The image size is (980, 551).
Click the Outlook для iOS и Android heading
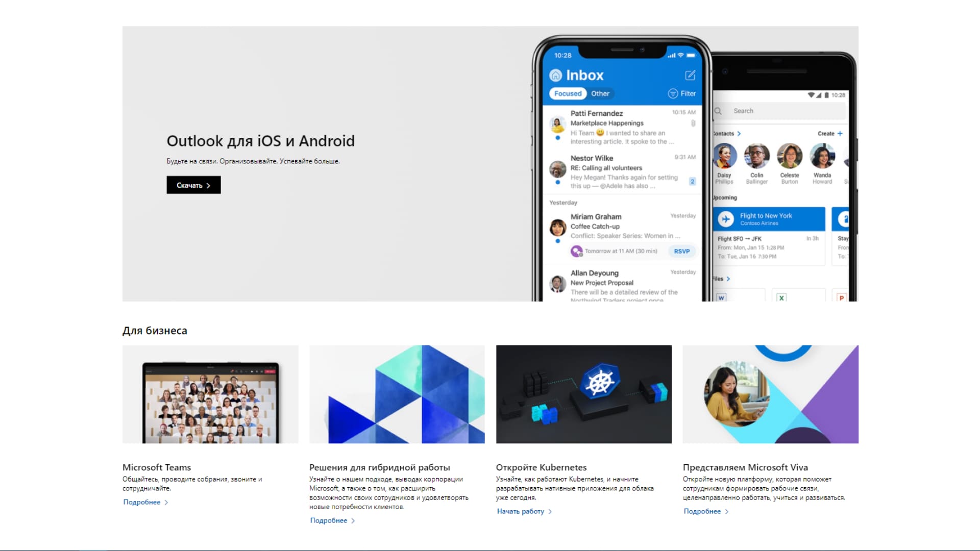[x=261, y=141]
